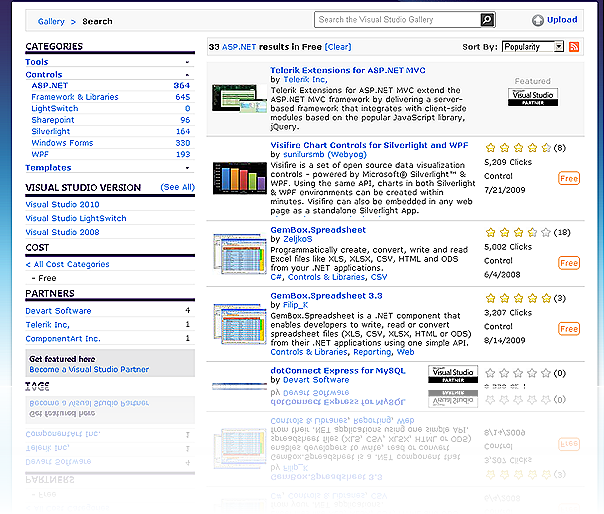
Task: Filter by partner Devart Software
Action: point(58,311)
